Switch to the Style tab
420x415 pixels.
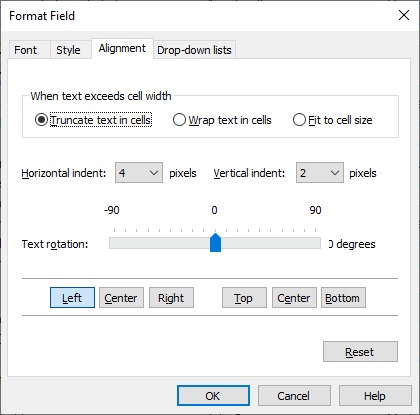(x=70, y=50)
